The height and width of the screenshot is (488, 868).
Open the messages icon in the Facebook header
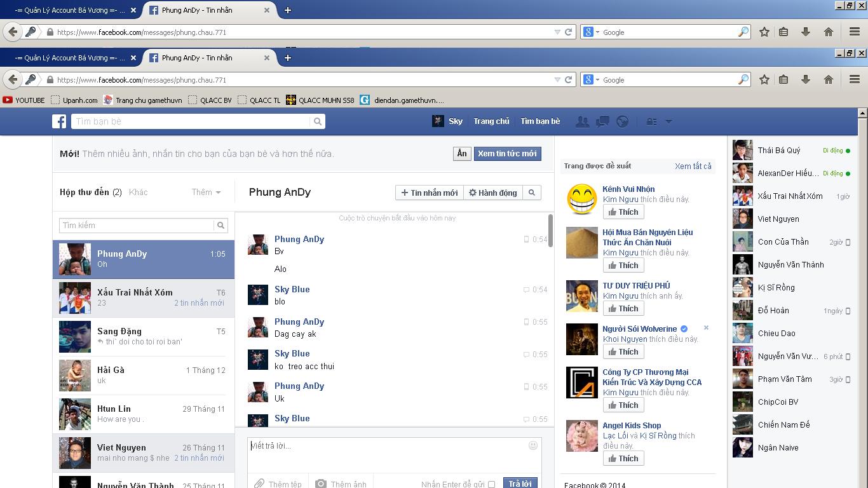click(x=602, y=121)
